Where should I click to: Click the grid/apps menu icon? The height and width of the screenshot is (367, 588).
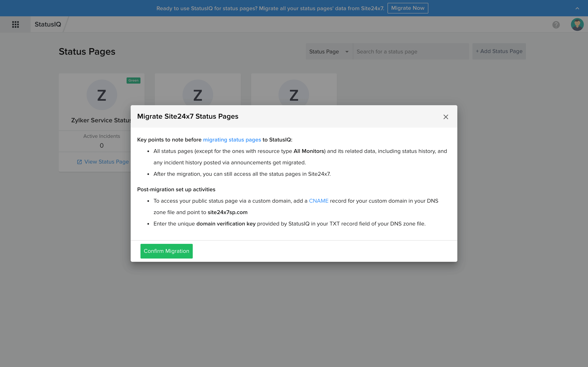tap(15, 24)
